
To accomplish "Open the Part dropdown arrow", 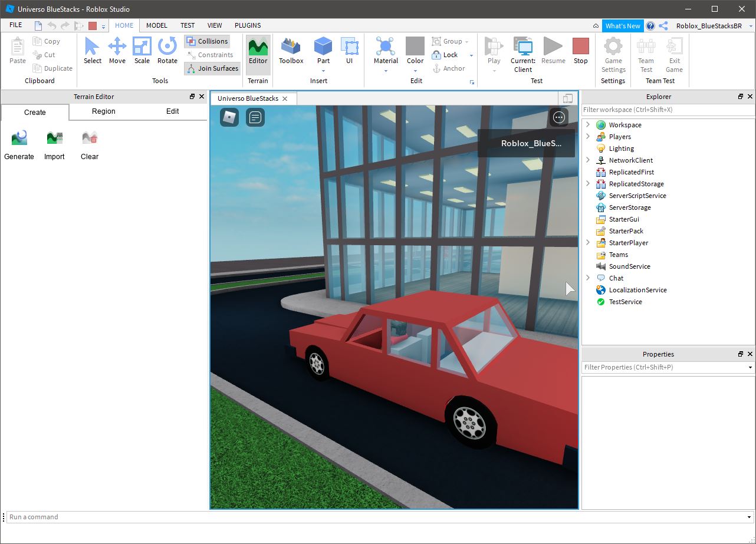I will (323, 71).
